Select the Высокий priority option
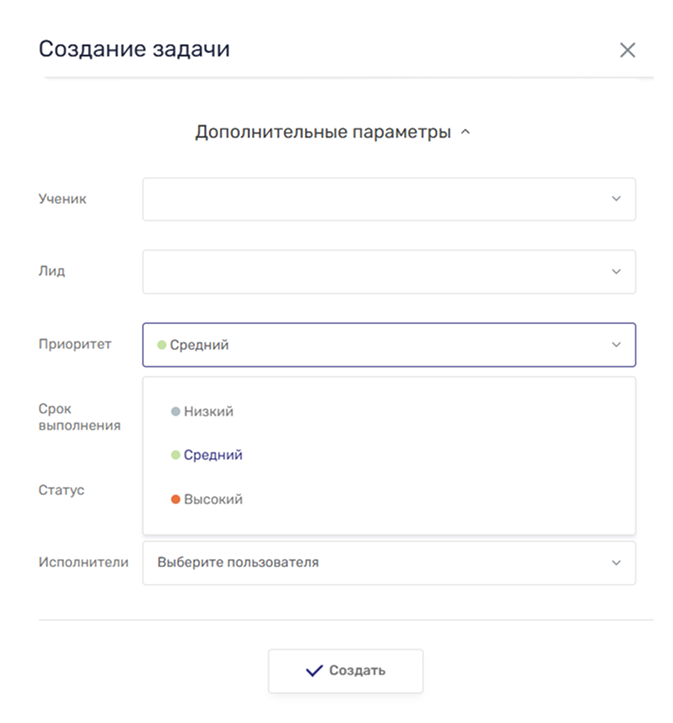673x723 pixels. pyautogui.click(x=213, y=499)
